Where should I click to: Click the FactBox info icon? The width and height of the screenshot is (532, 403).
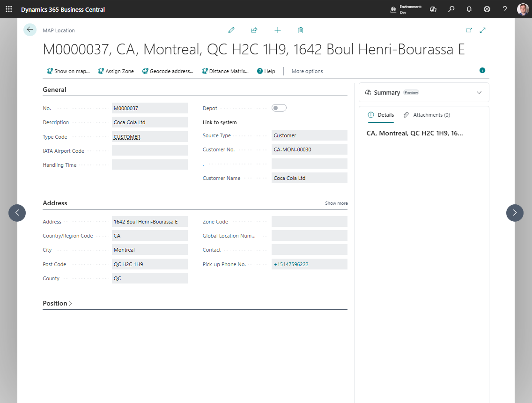click(x=482, y=70)
